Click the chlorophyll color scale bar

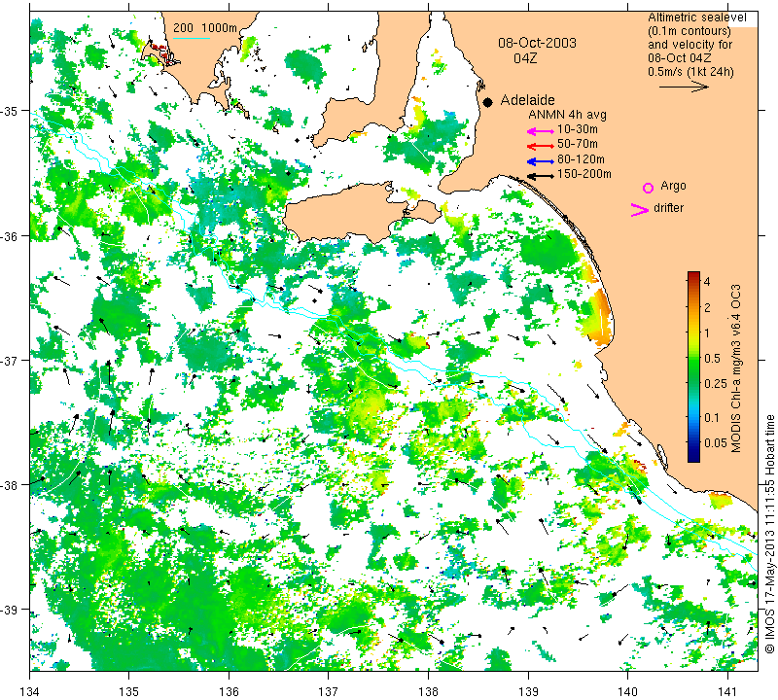point(693,367)
